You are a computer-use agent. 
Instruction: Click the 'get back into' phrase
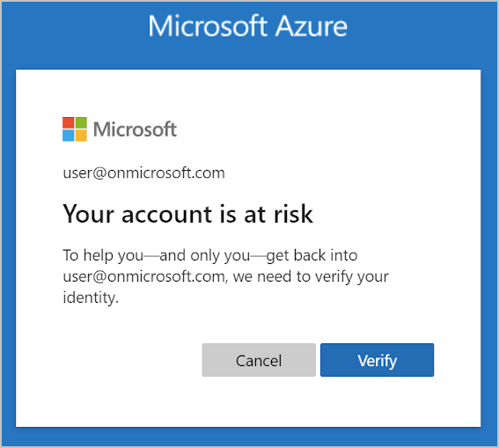312,255
